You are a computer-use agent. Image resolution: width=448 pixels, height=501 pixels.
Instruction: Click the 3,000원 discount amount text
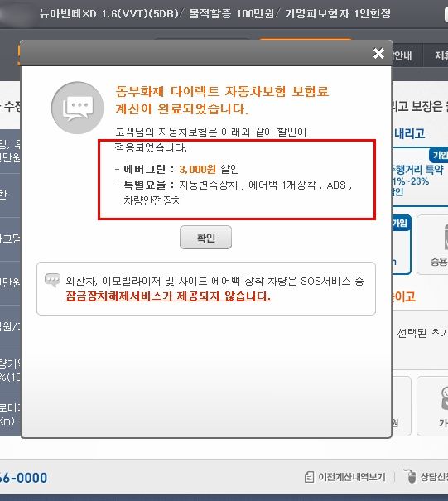[197, 169]
